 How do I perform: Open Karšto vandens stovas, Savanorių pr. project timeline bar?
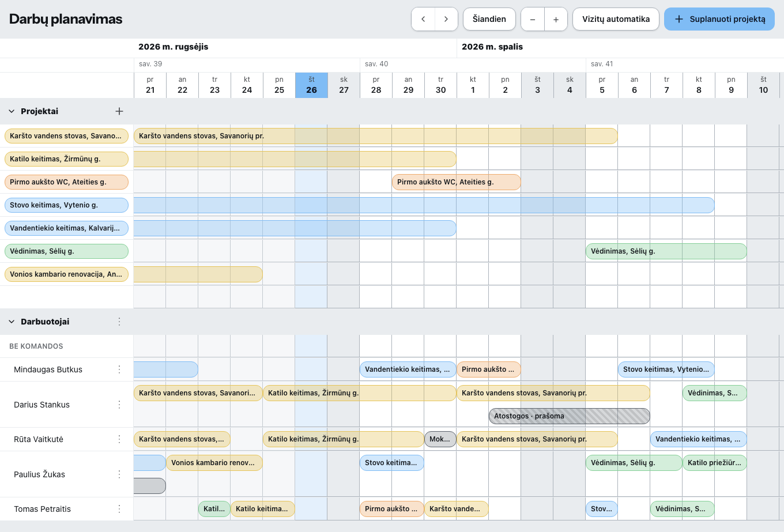[x=376, y=136]
